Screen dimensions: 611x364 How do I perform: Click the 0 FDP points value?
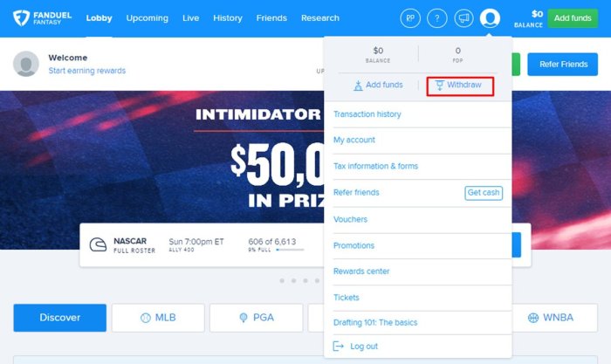458,51
